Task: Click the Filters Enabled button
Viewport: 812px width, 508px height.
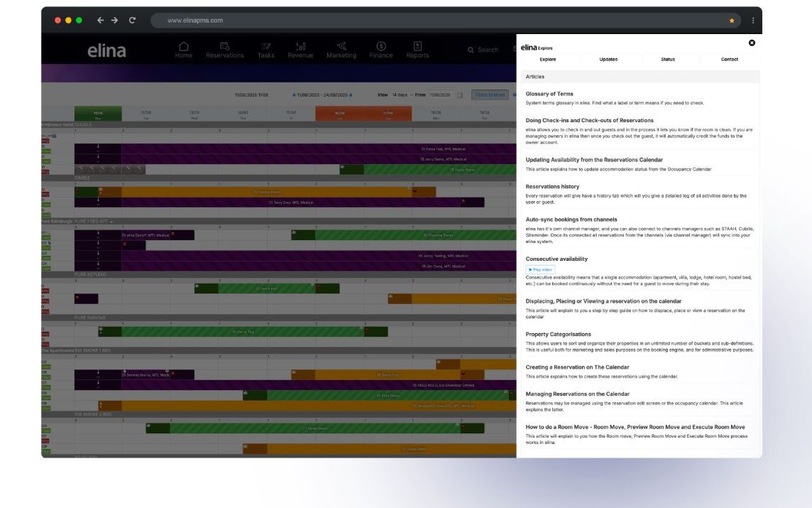Action: click(x=490, y=95)
